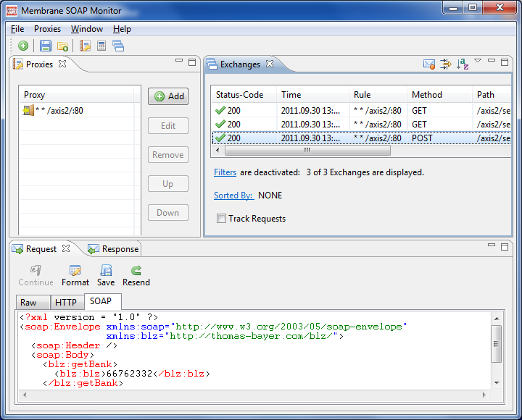
Task: Click the a-z sort icon in Exchanges
Action: pos(463,64)
